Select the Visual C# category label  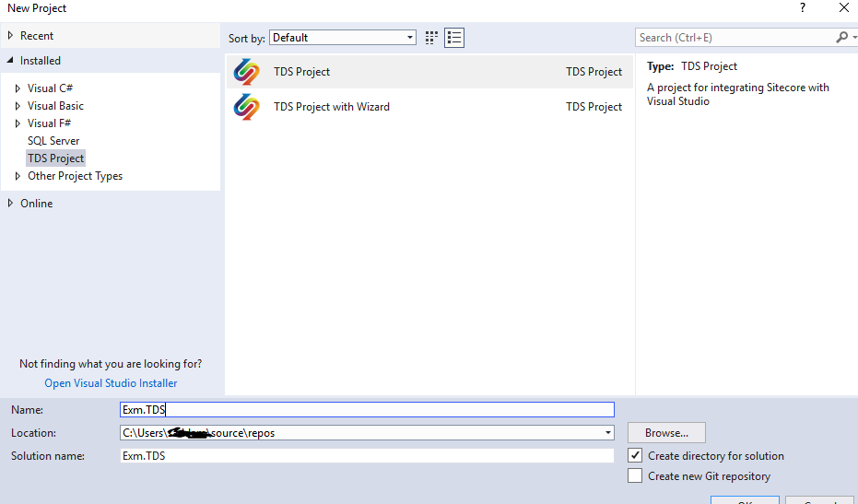click(x=50, y=88)
